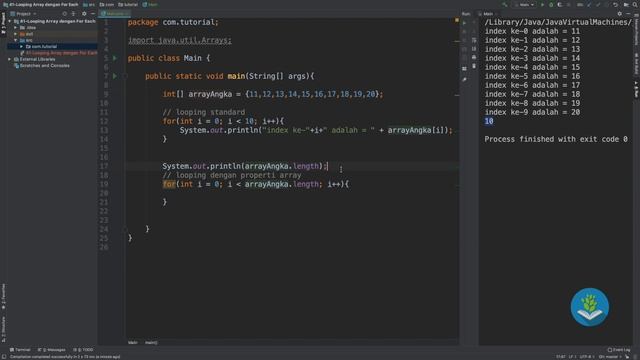Select the Main tab in Run panel
640x360 pixels.
488,14
